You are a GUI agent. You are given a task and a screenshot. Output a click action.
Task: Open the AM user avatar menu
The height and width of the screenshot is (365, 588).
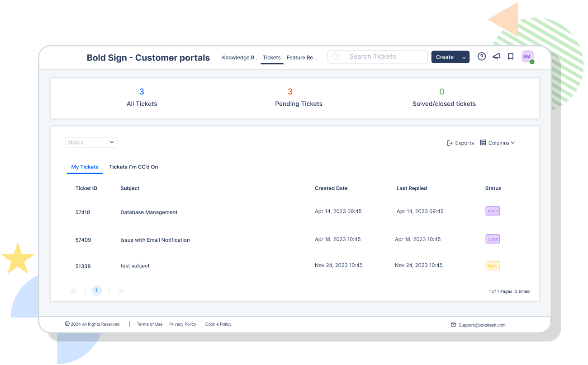[527, 57]
